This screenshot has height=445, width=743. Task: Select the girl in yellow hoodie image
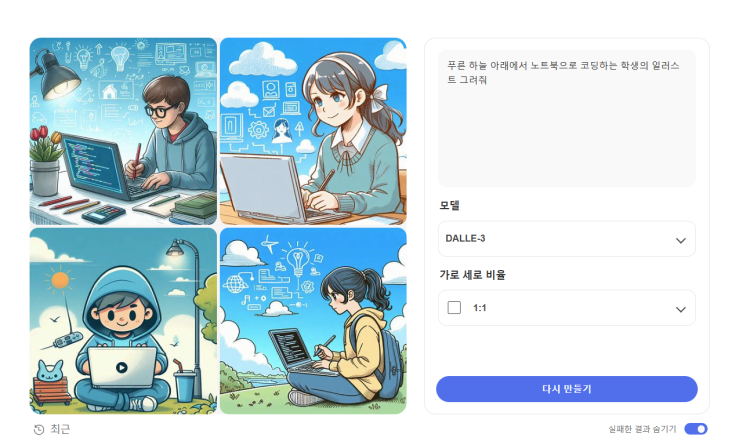pos(313,321)
